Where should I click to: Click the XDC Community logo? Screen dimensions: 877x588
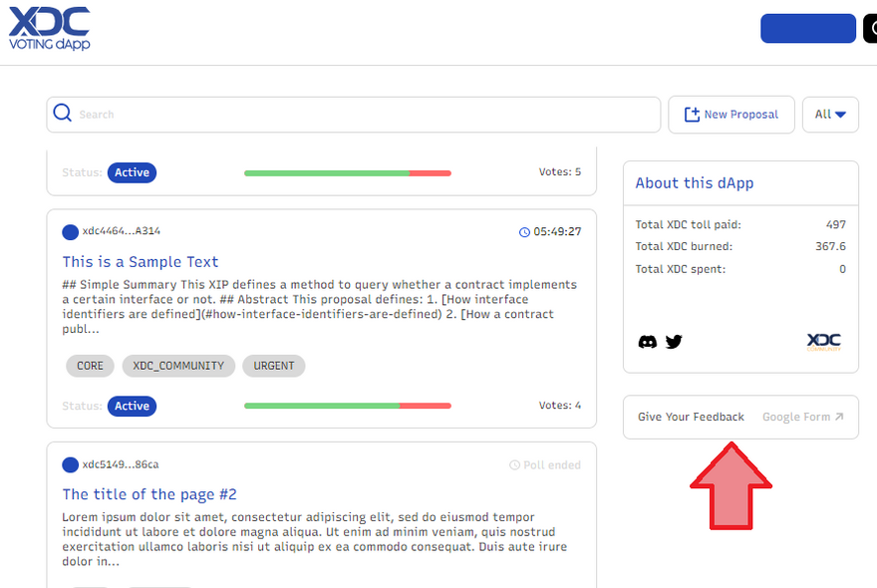[x=823, y=342]
